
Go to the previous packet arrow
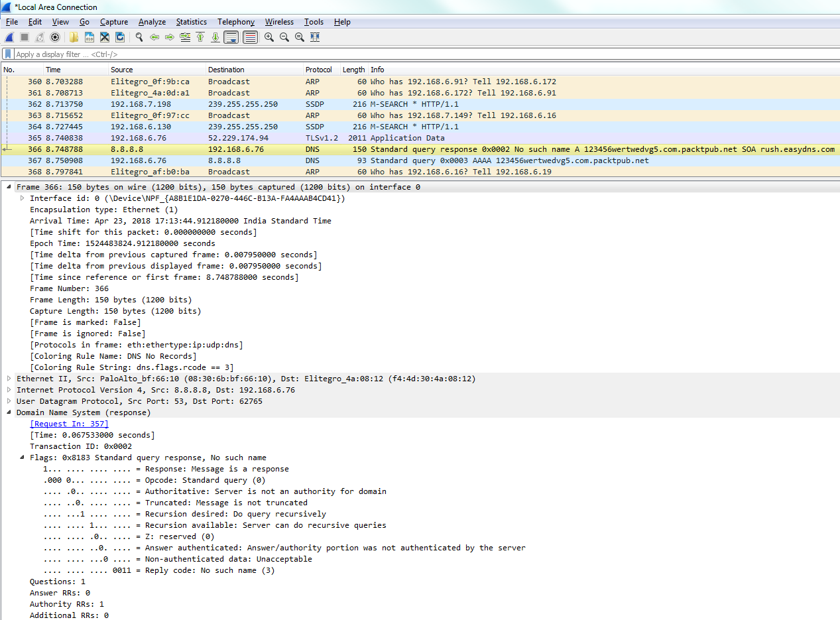154,37
